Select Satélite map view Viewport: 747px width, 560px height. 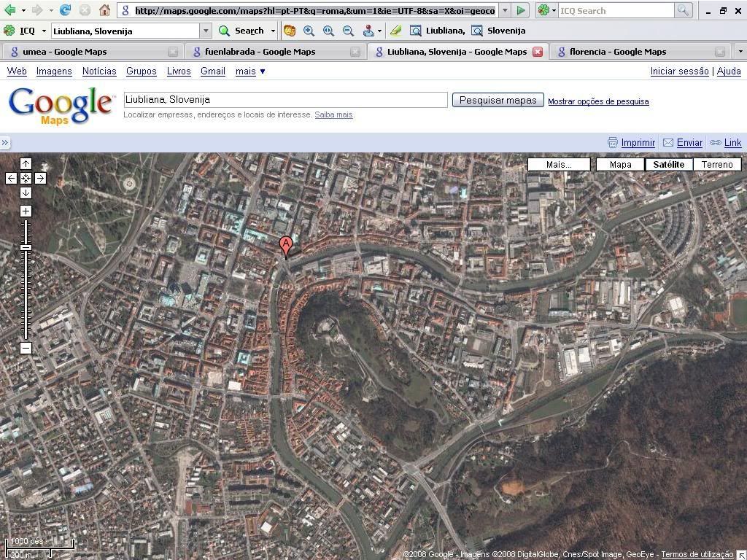(x=668, y=164)
